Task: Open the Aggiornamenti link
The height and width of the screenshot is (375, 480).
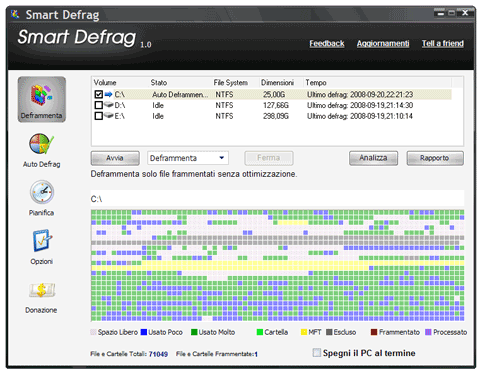Action: tap(383, 43)
